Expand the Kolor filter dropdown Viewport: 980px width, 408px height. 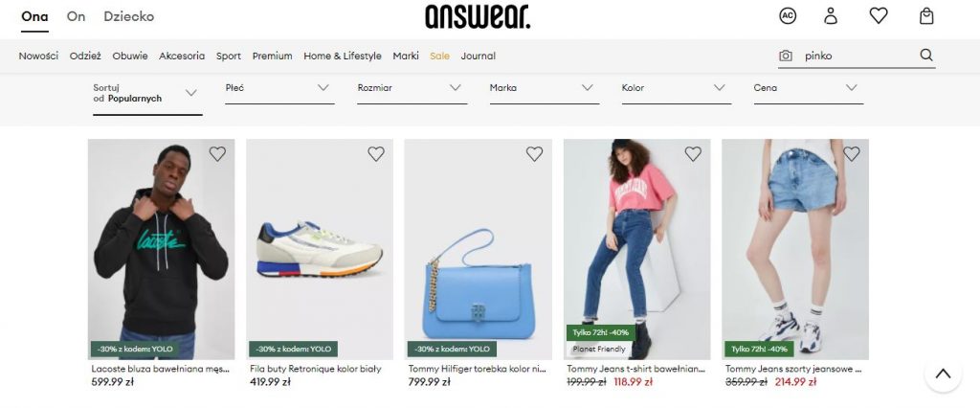coord(677,90)
